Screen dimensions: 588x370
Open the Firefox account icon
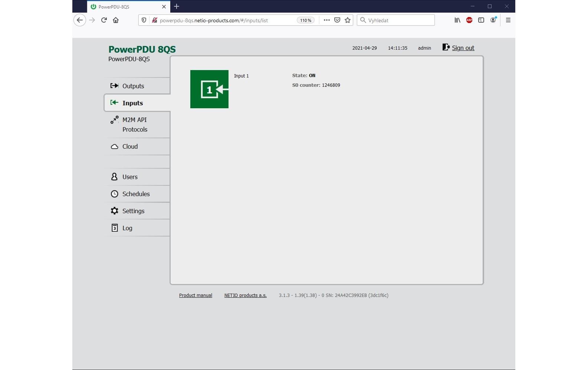[493, 20]
